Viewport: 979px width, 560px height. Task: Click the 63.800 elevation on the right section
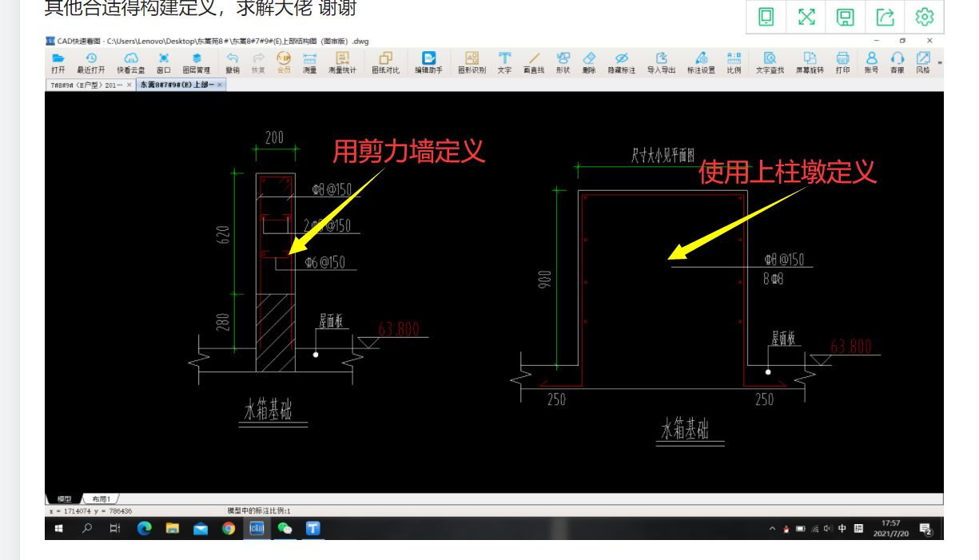click(851, 346)
